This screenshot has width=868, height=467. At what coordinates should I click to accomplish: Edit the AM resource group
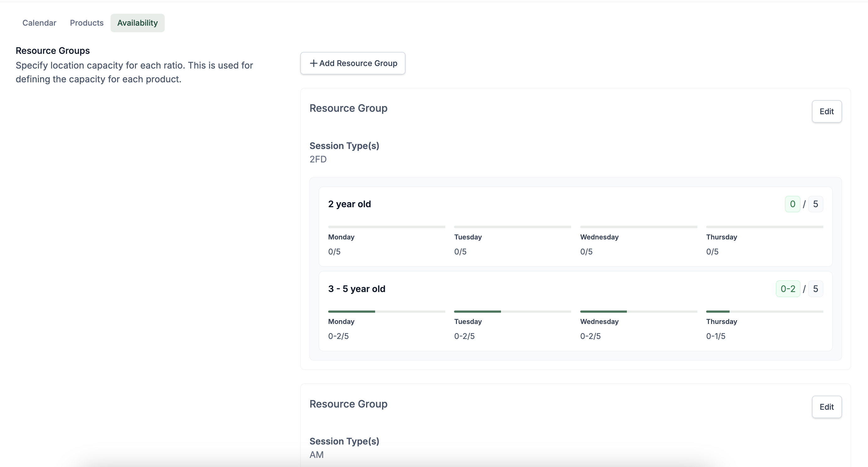click(826, 407)
